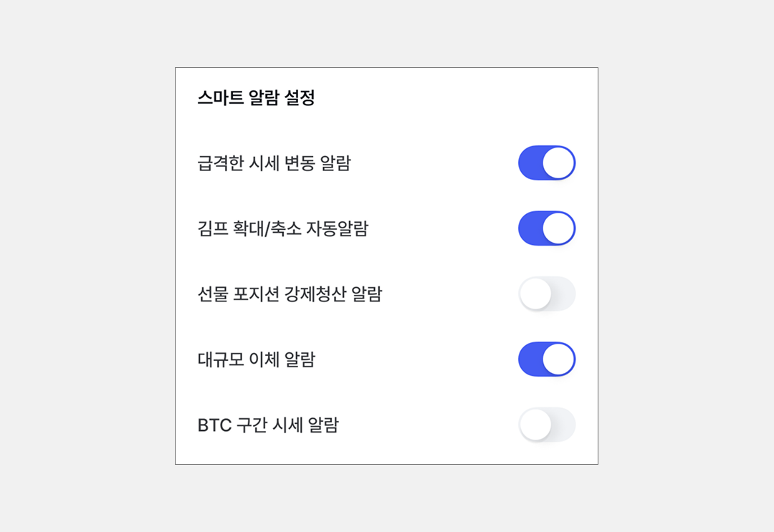Switch off the 대규모 이체 알람 toggle
774x532 pixels.
pos(547,359)
